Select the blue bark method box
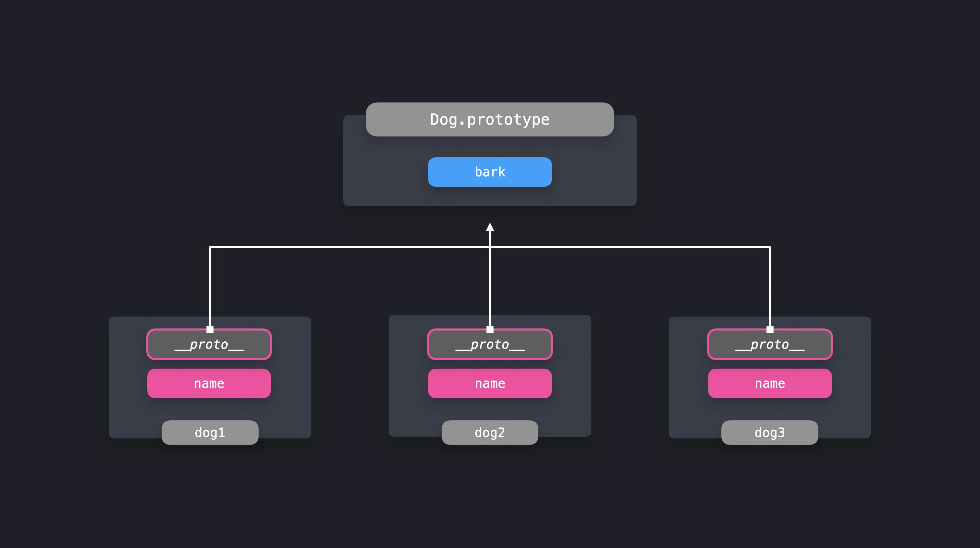The image size is (980, 548). tap(490, 172)
